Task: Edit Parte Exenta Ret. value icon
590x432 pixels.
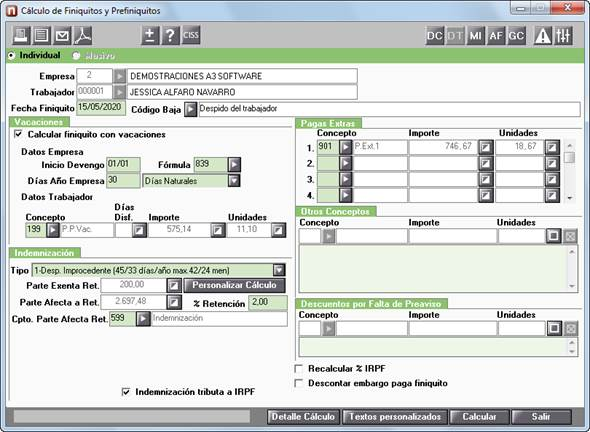Action: [174, 285]
